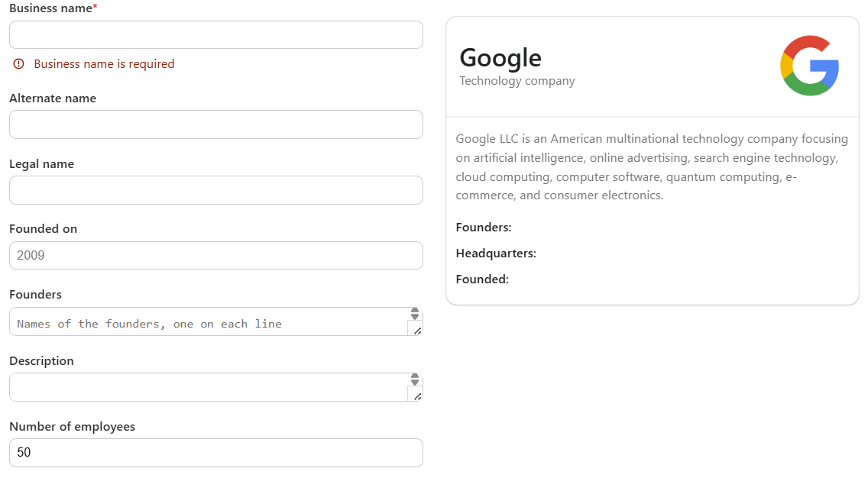Image resolution: width=868 pixels, height=478 pixels.
Task: Click the Alternate name input field
Action: (216, 124)
